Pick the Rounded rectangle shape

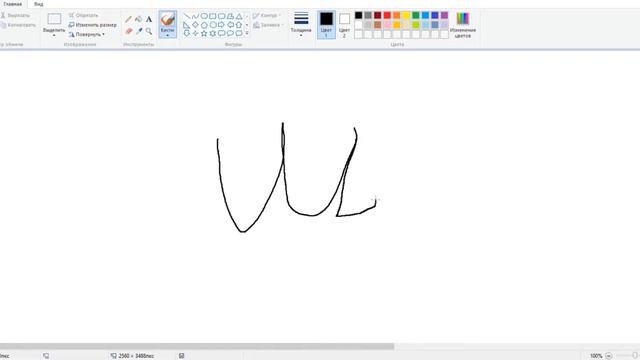pyautogui.click(x=222, y=16)
